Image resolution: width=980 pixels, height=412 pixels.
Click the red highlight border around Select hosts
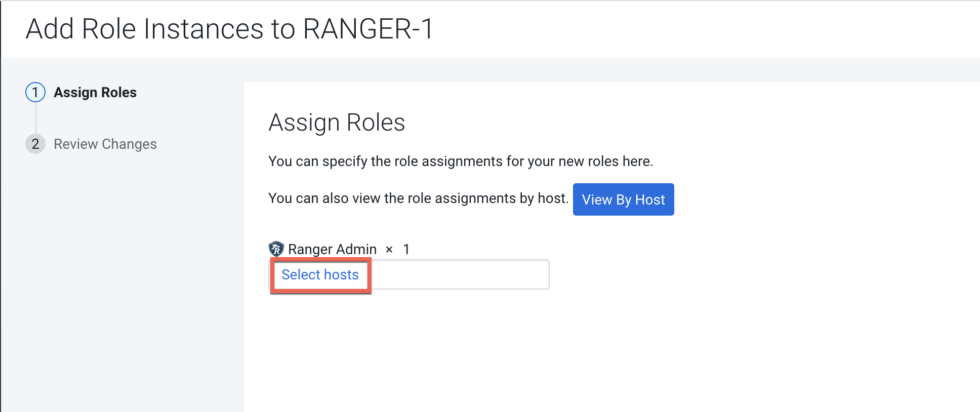pyautogui.click(x=370, y=275)
